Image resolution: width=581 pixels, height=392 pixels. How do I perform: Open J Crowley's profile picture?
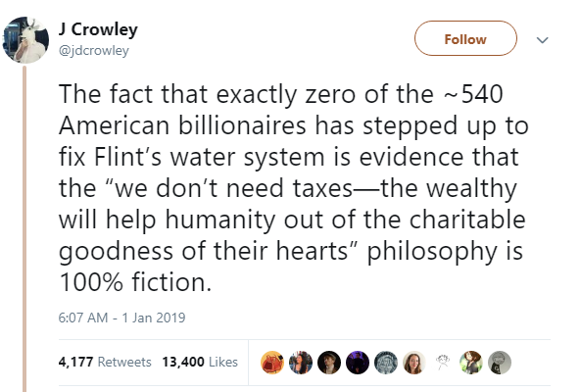[25, 40]
